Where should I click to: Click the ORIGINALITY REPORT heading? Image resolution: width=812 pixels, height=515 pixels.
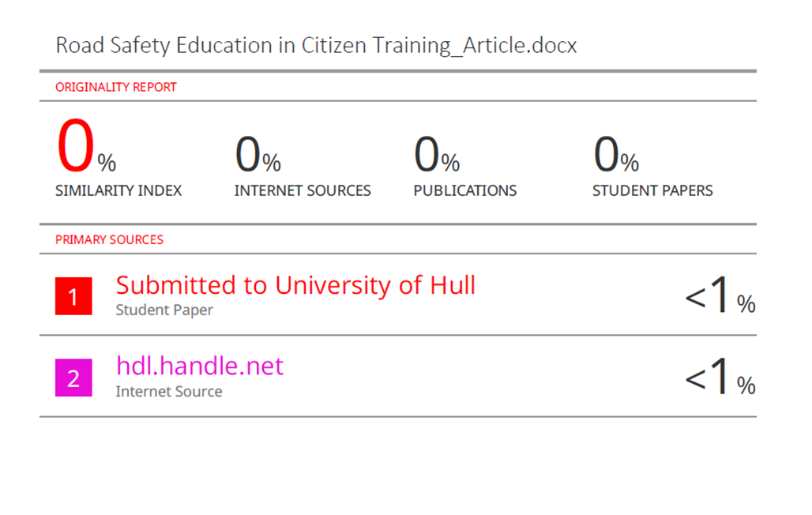[x=116, y=87]
